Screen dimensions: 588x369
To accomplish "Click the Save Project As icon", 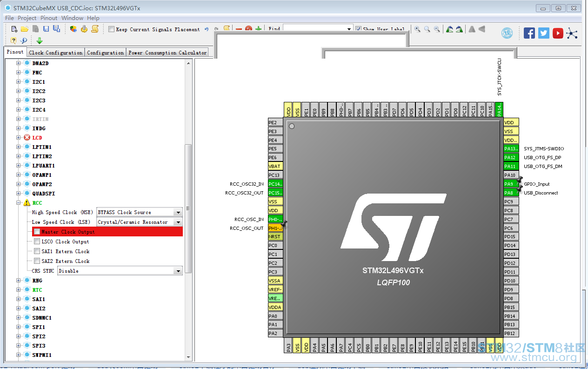I will [56, 29].
